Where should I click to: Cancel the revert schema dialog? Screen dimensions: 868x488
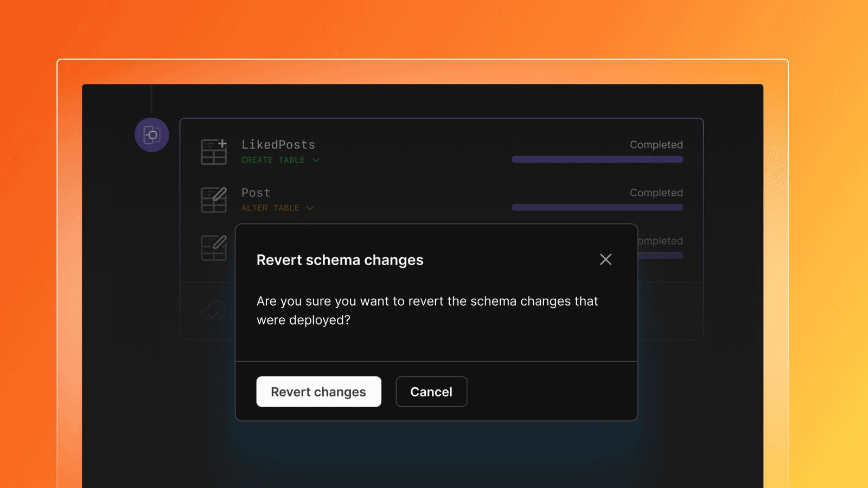coord(431,391)
